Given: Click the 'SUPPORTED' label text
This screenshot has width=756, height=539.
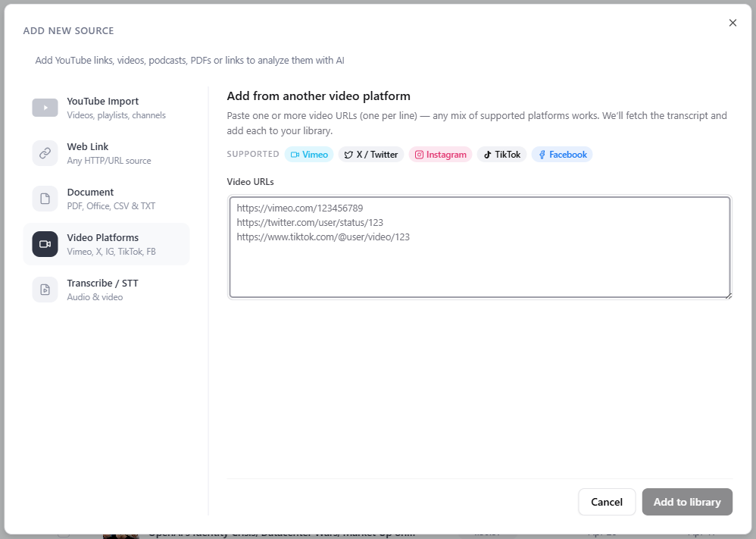Looking at the screenshot, I should point(253,154).
